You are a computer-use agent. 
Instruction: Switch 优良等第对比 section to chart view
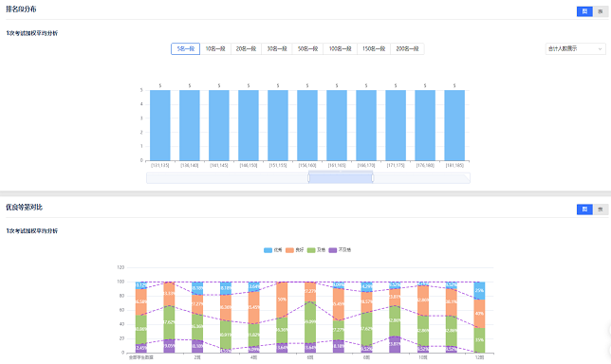[x=584, y=209]
